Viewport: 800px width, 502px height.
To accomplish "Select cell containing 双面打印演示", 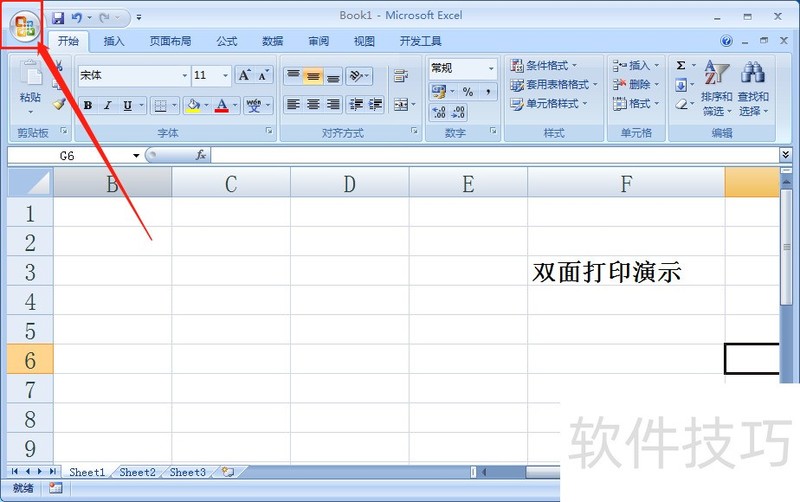I will (626, 271).
